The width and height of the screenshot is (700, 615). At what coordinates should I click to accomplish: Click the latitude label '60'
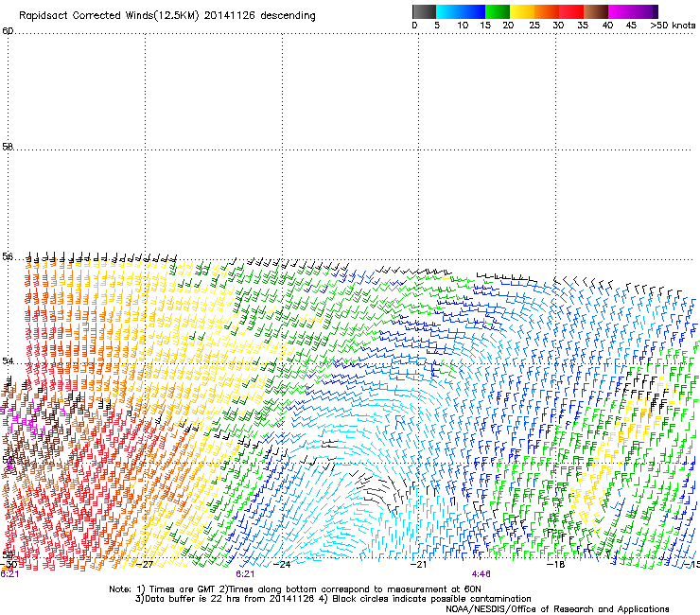[8, 31]
